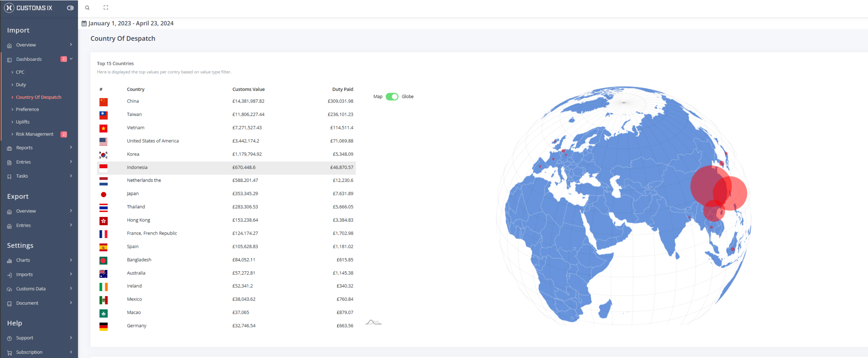
Task: Click the Tasks bookmark icon
Action: click(9, 176)
